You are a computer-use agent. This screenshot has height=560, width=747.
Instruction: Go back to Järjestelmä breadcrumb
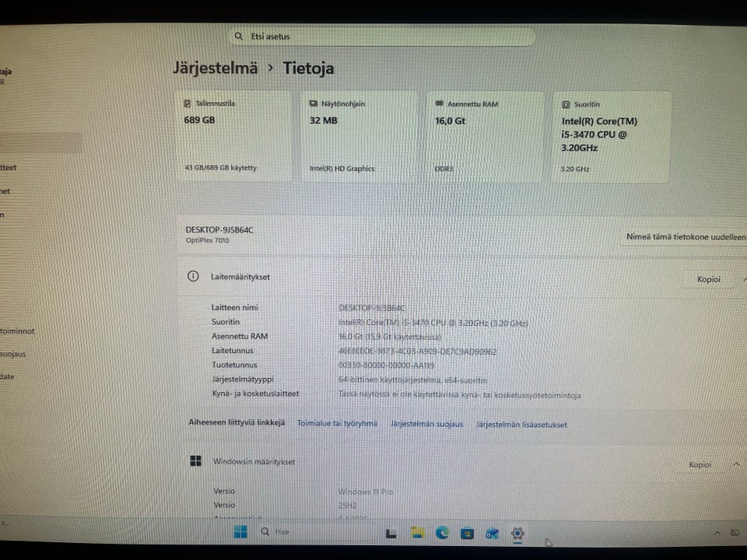pos(216,68)
